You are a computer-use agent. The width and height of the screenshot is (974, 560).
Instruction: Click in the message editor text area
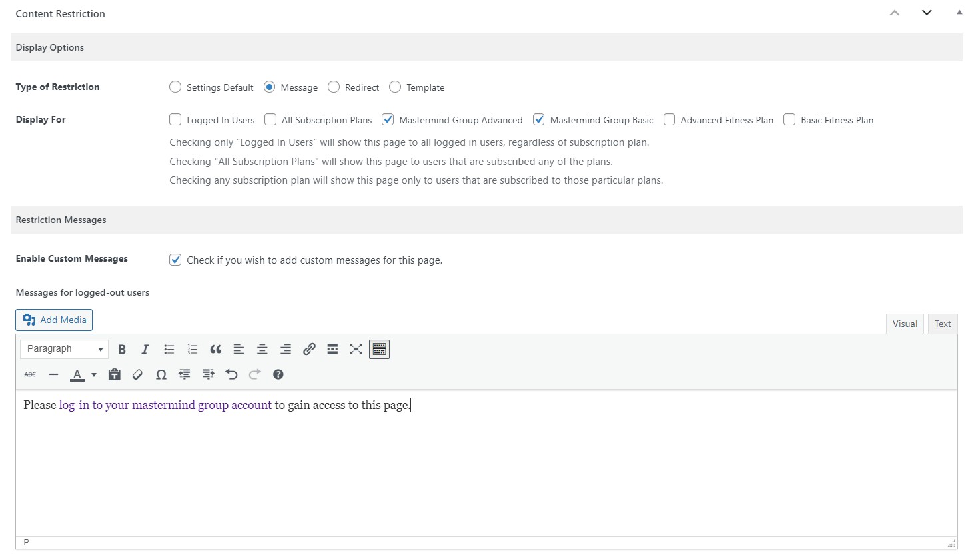[x=486, y=463]
